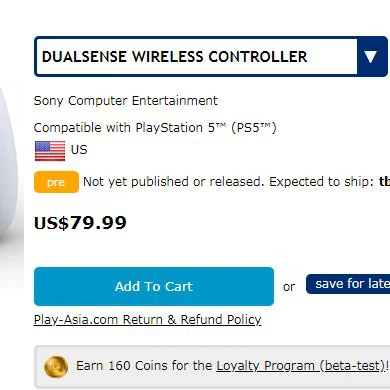Save the item for later
390x390 pixels.
[x=348, y=284]
